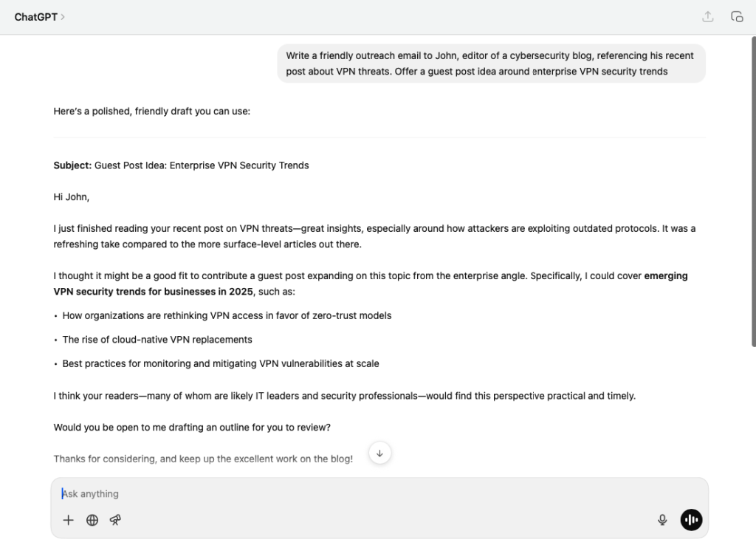Enable web search globe icon
Viewport: 756px width, 548px height.
tap(92, 520)
